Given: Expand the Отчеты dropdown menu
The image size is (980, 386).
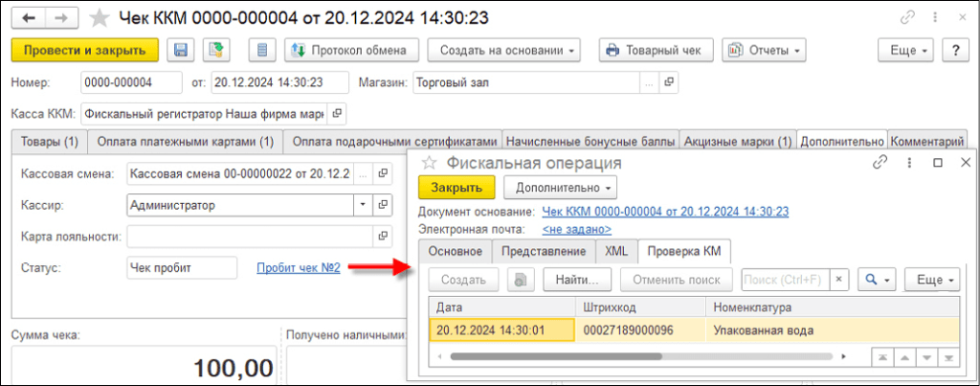Looking at the screenshot, I should [764, 50].
